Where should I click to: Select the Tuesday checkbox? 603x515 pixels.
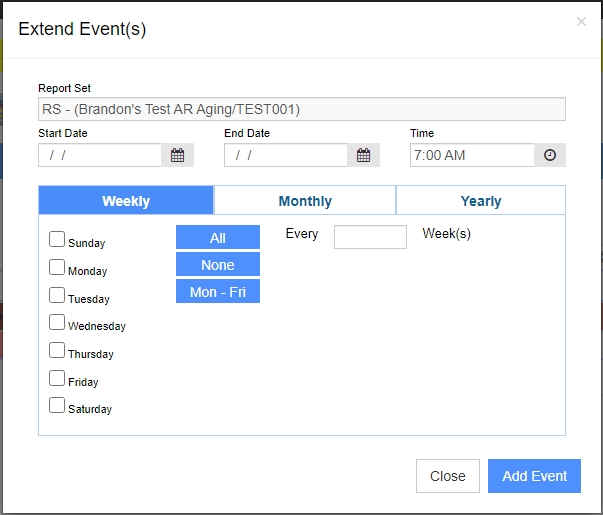pyautogui.click(x=57, y=295)
